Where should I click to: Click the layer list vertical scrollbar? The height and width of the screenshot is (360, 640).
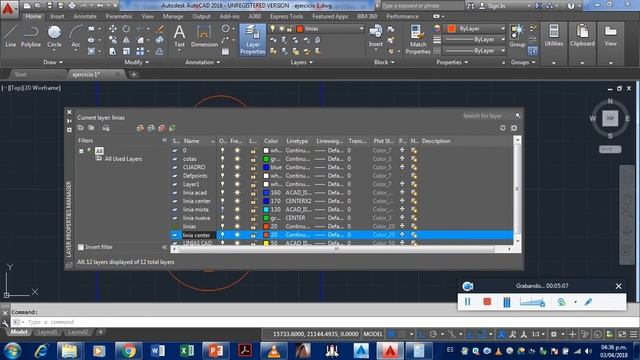pos(517,190)
